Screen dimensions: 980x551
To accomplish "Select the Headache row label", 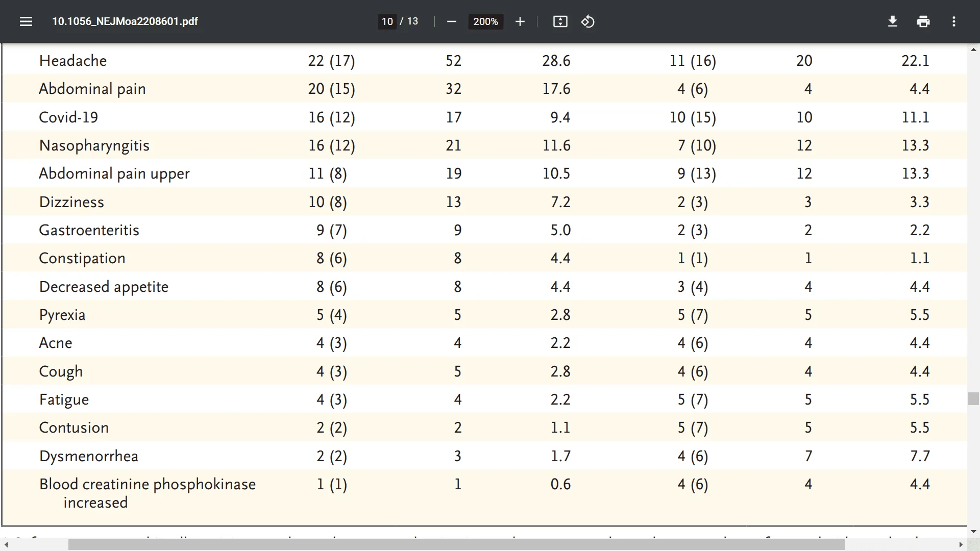I will coord(73,61).
